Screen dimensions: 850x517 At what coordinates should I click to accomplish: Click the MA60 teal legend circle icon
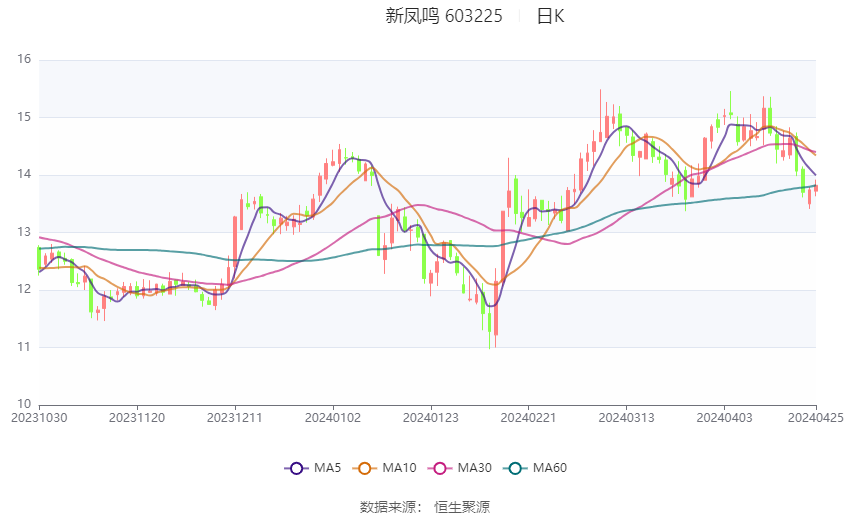click(x=515, y=468)
